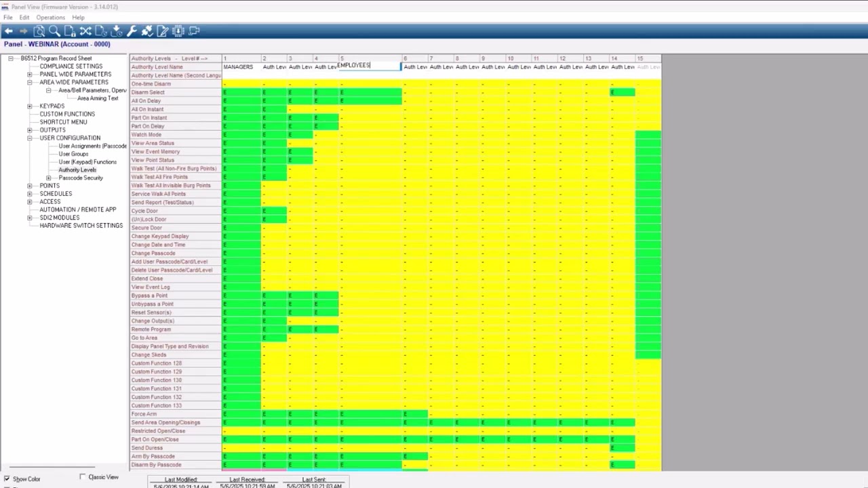Go forward with the right arrow icon
This screenshot has height=488, width=868.
click(24, 30)
